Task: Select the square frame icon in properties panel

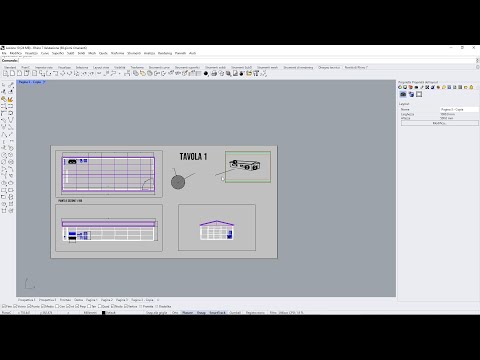Action: (x=419, y=94)
